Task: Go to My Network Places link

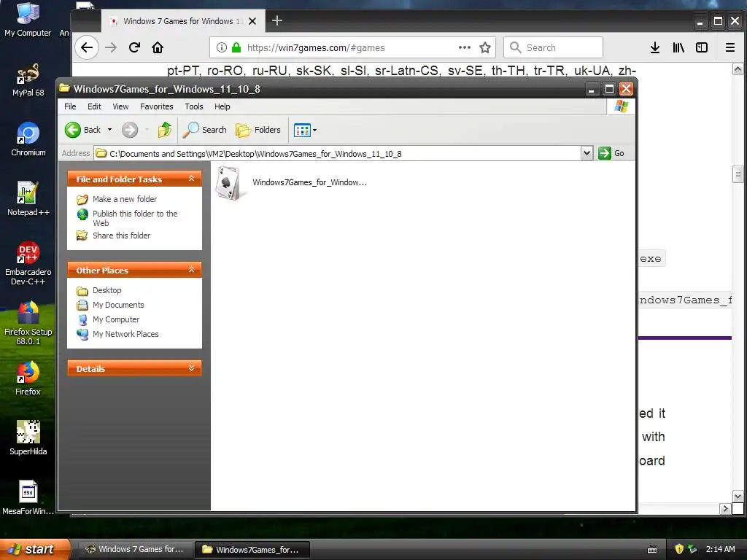Action: [x=125, y=334]
